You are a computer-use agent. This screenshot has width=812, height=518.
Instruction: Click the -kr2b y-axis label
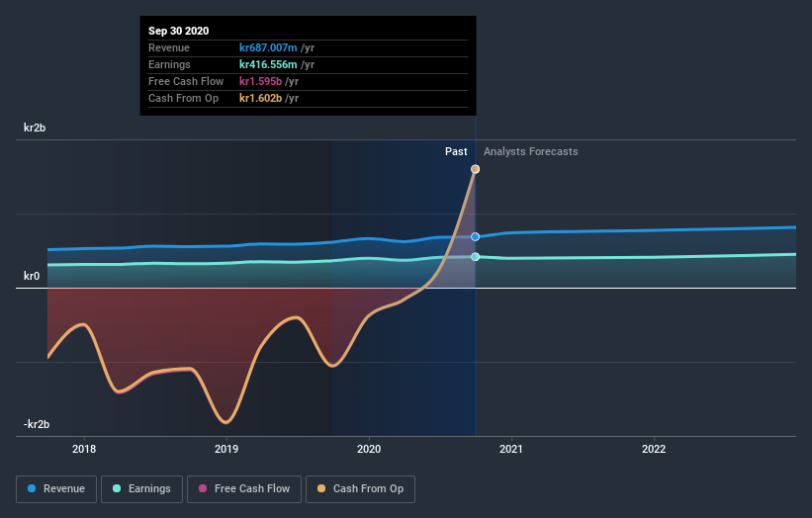(x=37, y=424)
